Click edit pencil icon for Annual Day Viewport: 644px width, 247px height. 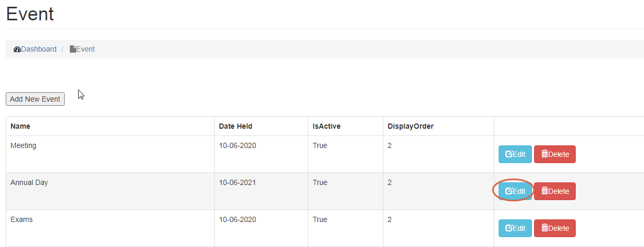[x=509, y=191]
